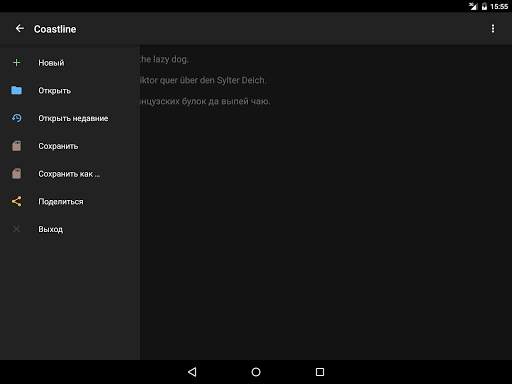Tap the 15:55 clock in status bar
Image resolution: width=512 pixels, height=384 pixels.
(499, 6)
